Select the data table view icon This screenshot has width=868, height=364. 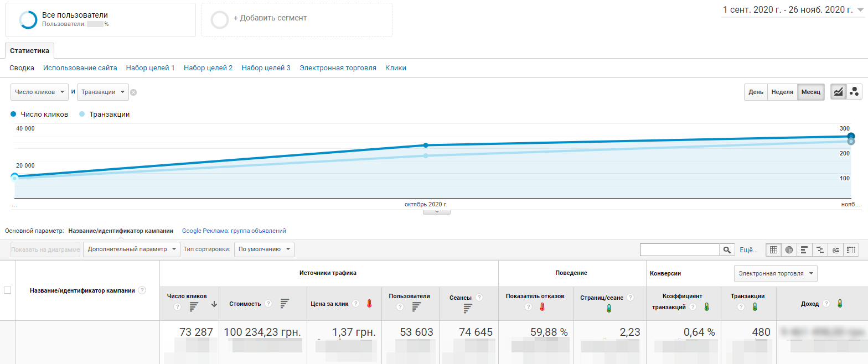[773, 250]
